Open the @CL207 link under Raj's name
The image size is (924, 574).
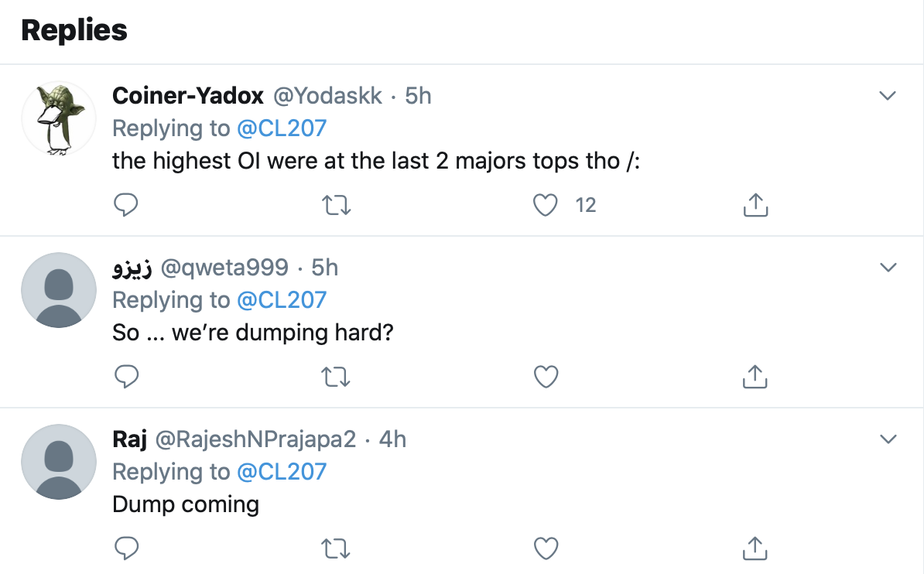pyautogui.click(x=282, y=471)
